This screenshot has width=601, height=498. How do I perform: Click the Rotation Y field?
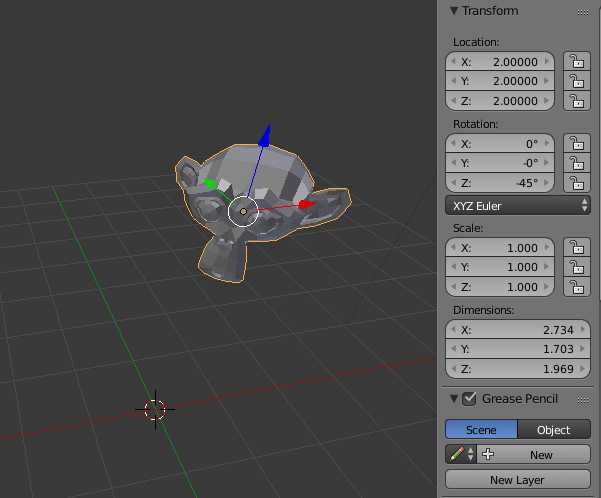tap(500, 163)
